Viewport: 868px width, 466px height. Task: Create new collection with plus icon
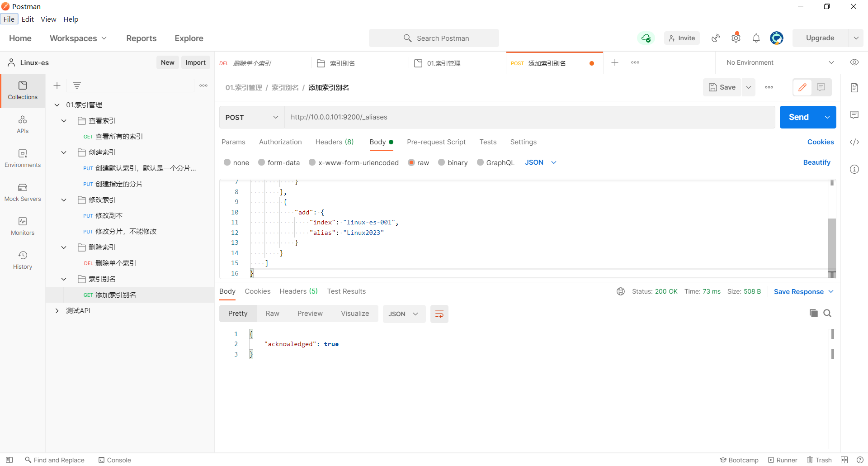pos(57,86)
